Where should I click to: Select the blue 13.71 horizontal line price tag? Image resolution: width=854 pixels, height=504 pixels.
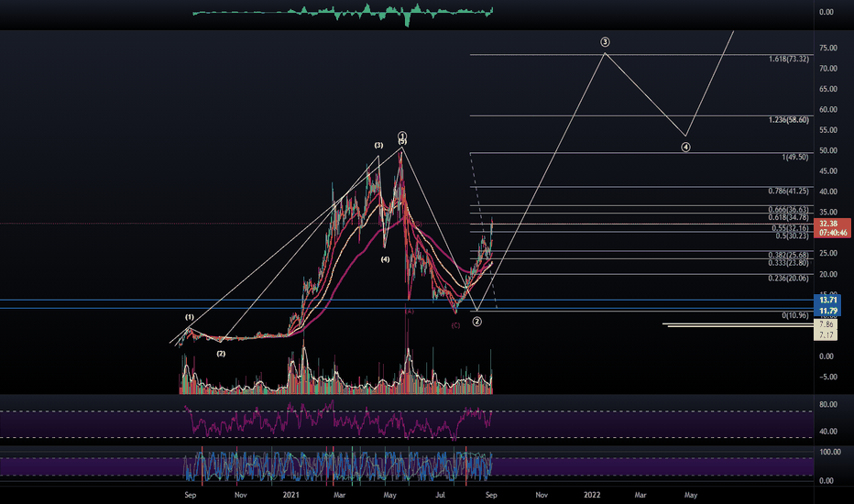tap(827, 301)
